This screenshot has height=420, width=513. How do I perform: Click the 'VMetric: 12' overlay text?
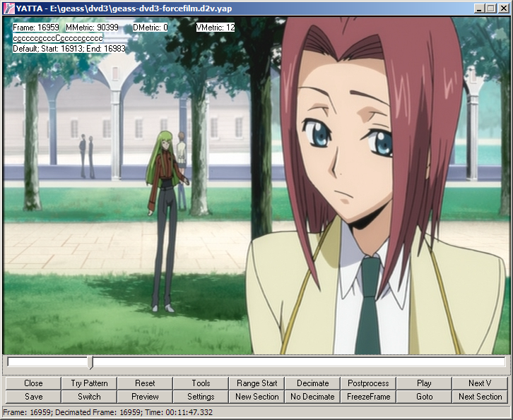tap(216, 28)
